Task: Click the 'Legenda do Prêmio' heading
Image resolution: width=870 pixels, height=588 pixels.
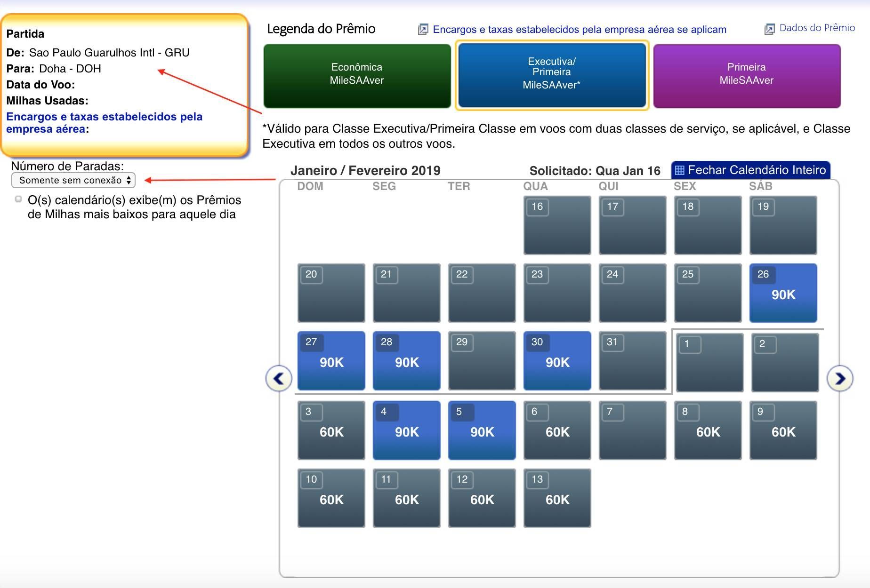Action: click(x=321, y=29)
